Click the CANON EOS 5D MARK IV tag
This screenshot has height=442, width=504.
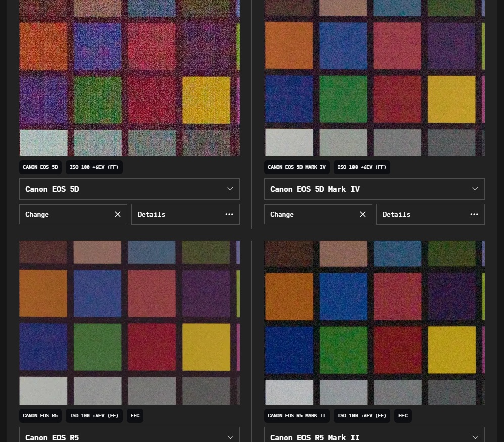(296, 167)
